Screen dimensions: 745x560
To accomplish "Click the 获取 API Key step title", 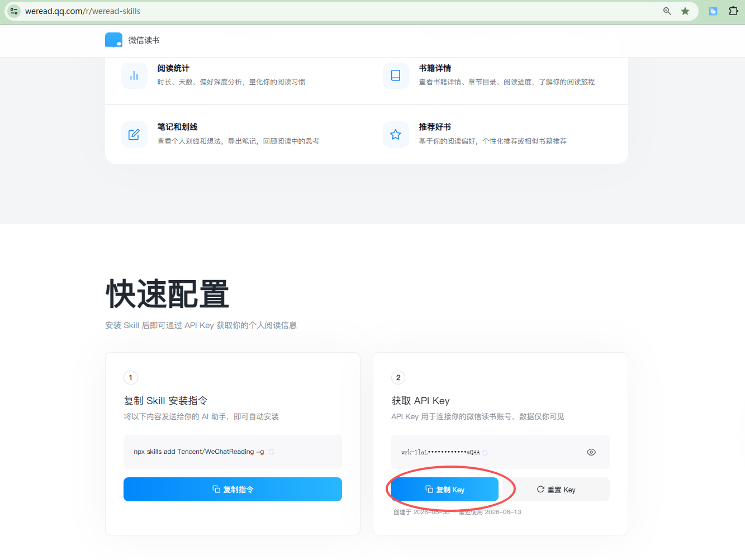I will coord(420,401).
